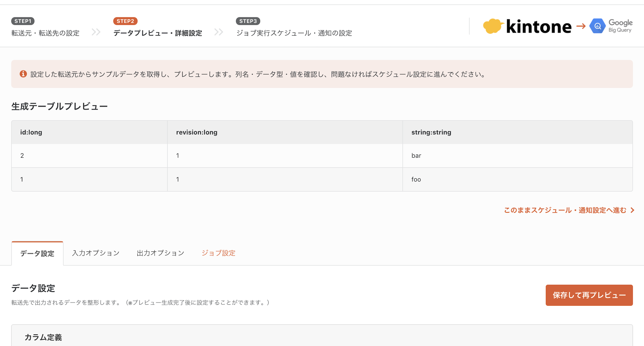Click the STEP1 badge
Screen dimensions: 644x346
coord(23,21)
